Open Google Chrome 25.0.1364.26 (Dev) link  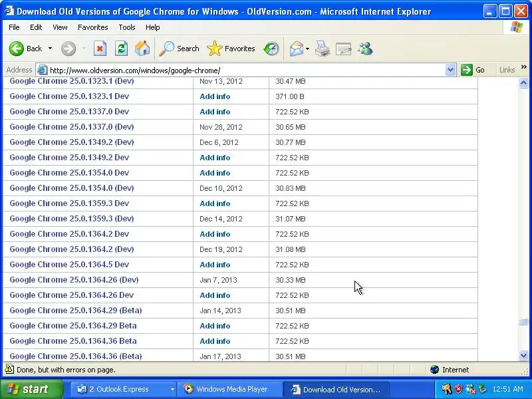(x=74, y=279)
